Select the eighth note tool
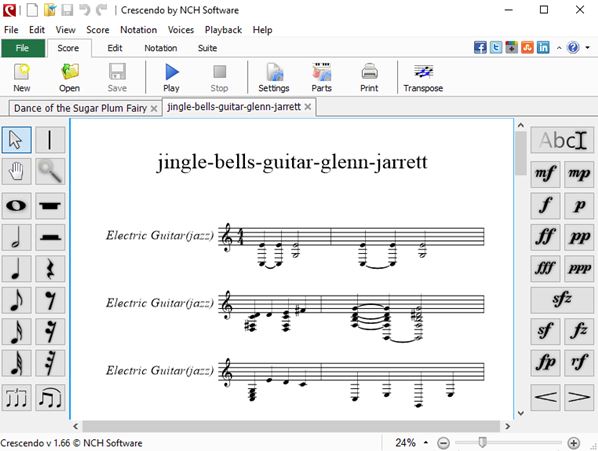598x451 pixels. (x=16, y=300)
